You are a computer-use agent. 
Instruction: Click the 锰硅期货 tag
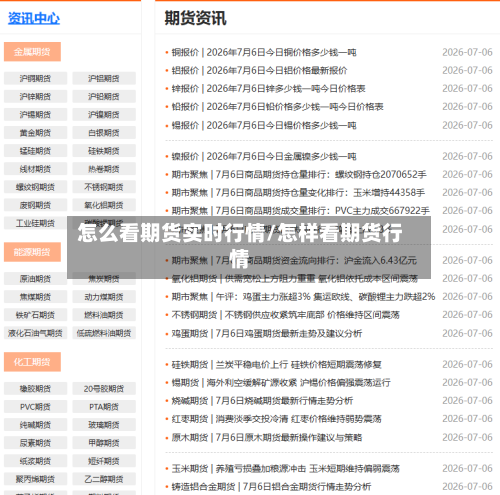(35, 151)
